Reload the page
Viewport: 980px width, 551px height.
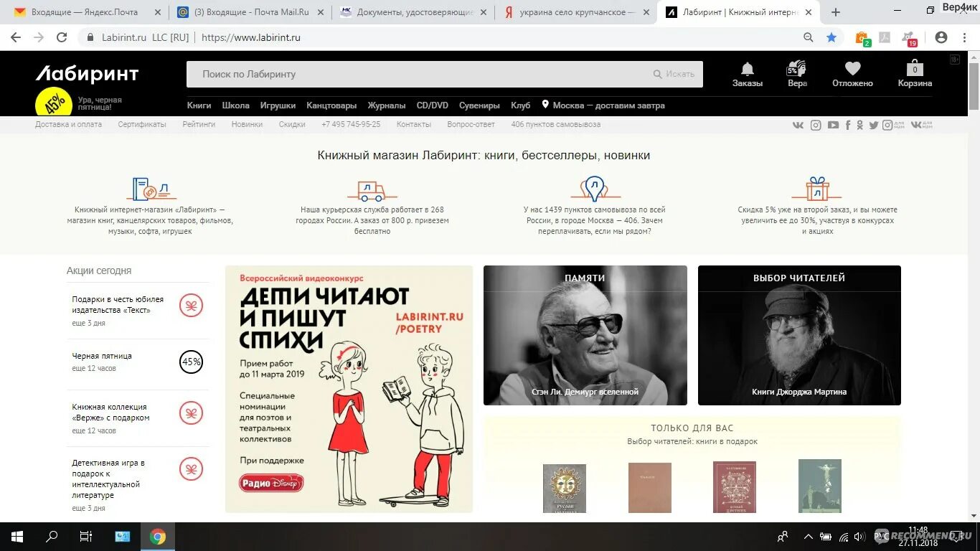62,37
